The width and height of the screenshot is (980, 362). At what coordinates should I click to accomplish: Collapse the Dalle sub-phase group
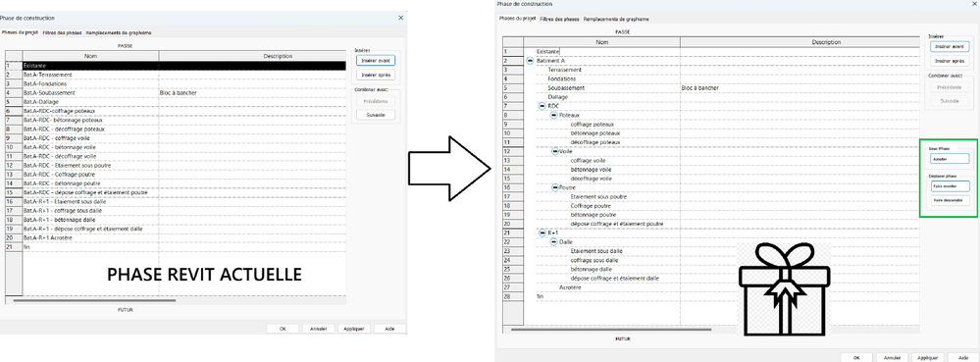point(553,241)
